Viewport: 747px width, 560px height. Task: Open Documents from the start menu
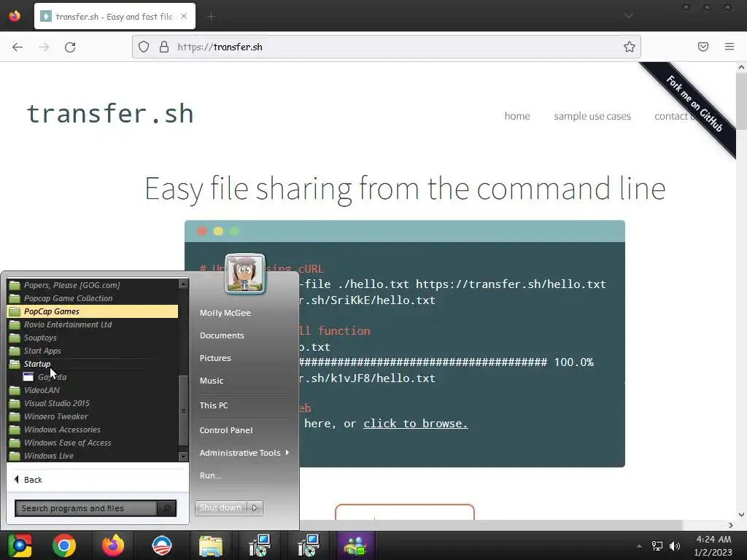tap(222, 335)
